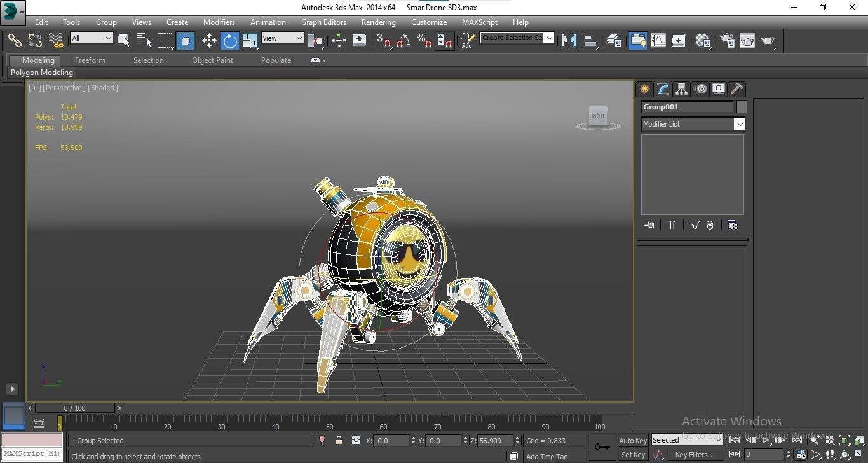Open the Motion command panel tab
Viewport: 868px width, 463px height.
pos(700,89)
